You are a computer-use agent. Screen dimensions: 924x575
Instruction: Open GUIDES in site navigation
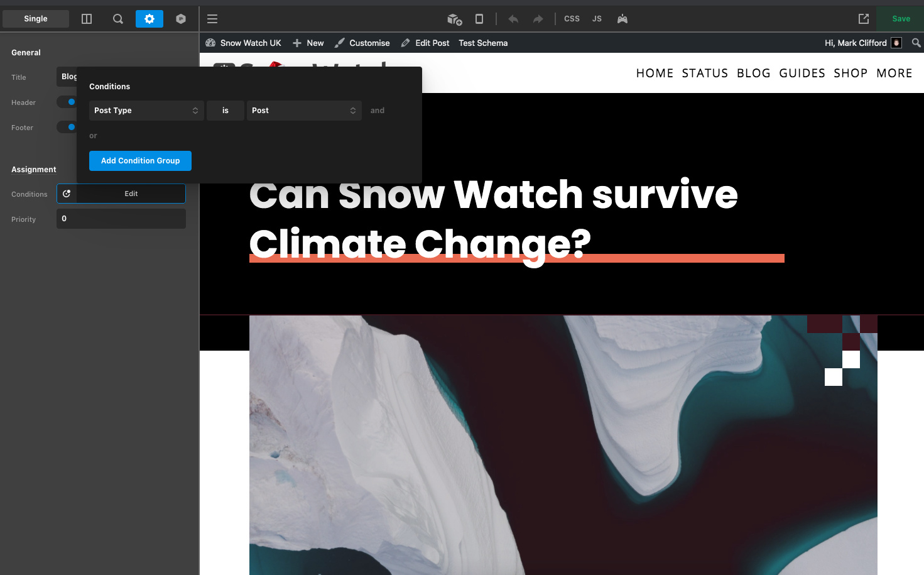(x=802, y=74)
